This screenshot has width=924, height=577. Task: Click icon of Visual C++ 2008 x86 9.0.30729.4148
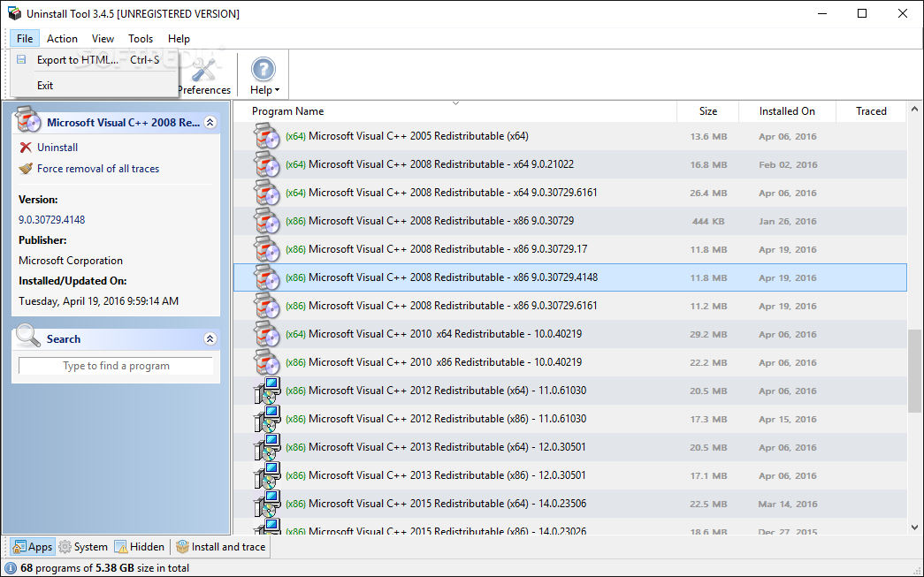point(266,277)
